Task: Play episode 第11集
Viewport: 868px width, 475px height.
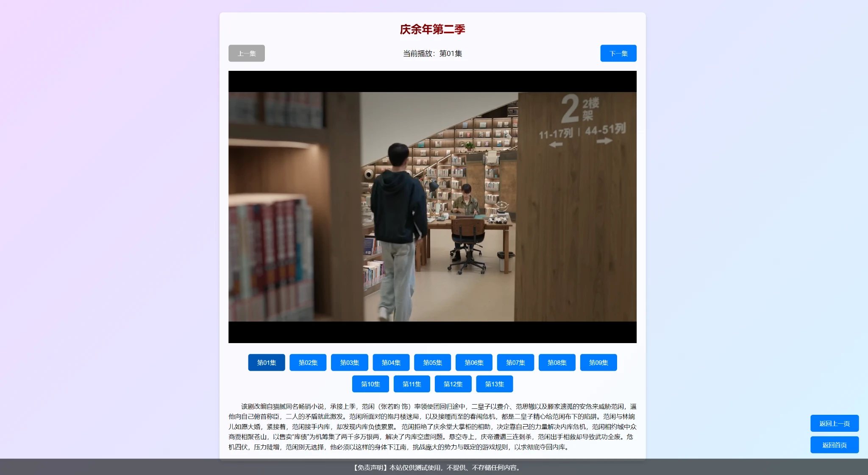Action: click(x=412, y=384)
